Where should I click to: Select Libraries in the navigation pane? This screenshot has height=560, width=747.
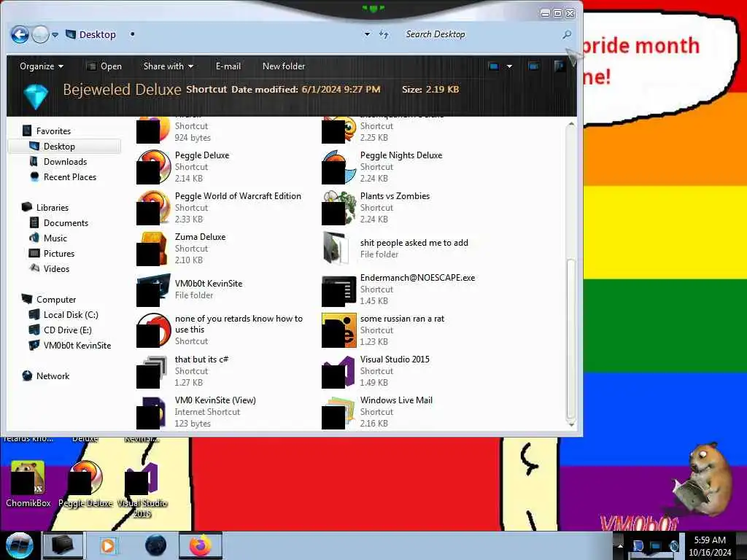tap(45, 207)
